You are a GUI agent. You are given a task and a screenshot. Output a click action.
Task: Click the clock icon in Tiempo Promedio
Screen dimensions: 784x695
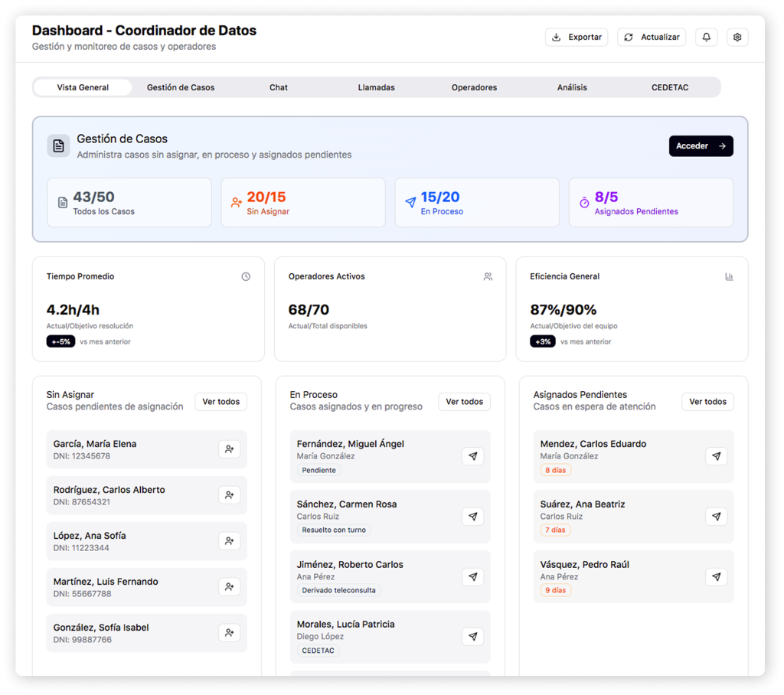246,276
